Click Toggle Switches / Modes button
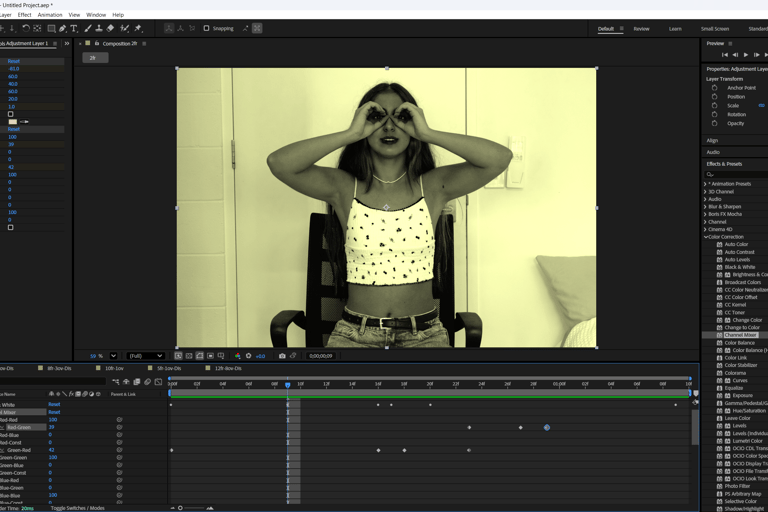 78,508
